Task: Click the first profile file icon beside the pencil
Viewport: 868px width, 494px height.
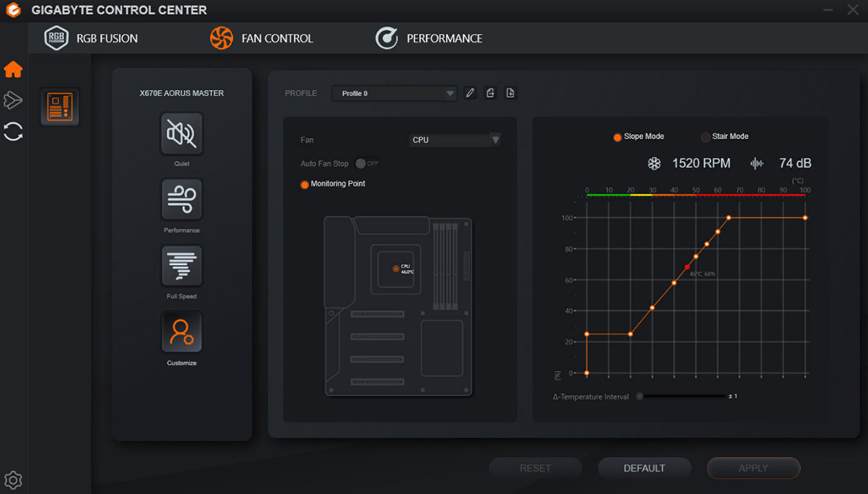Action: (x=490, y=93)
